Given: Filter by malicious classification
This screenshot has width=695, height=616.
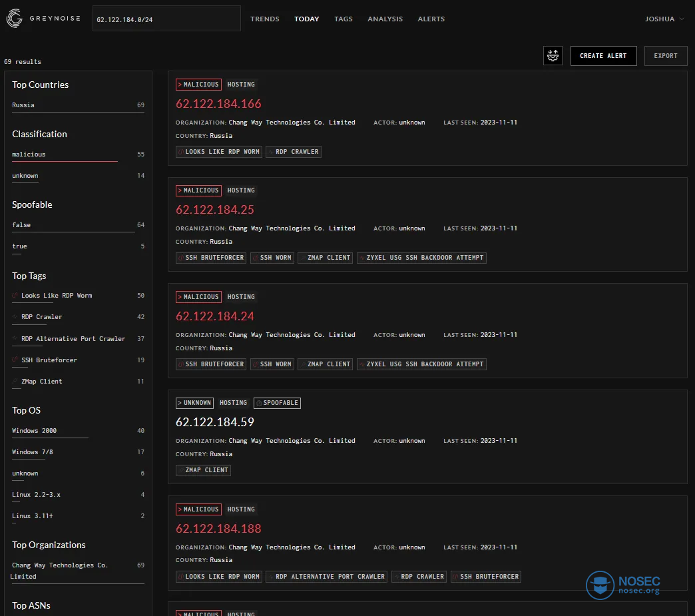Looking at the screenshot, I should tap(78, 154).
